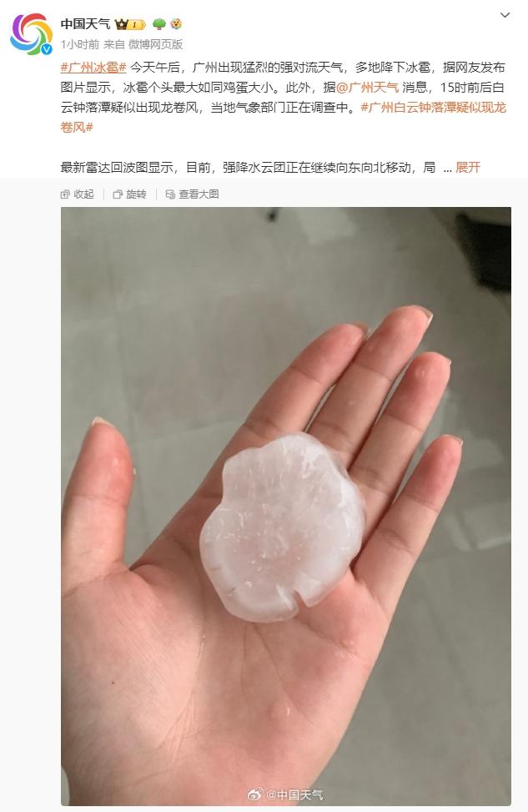This screenshot has width=528, height=812.
Task: Expand full post text with 展开
Action: [x=468, y=167]
